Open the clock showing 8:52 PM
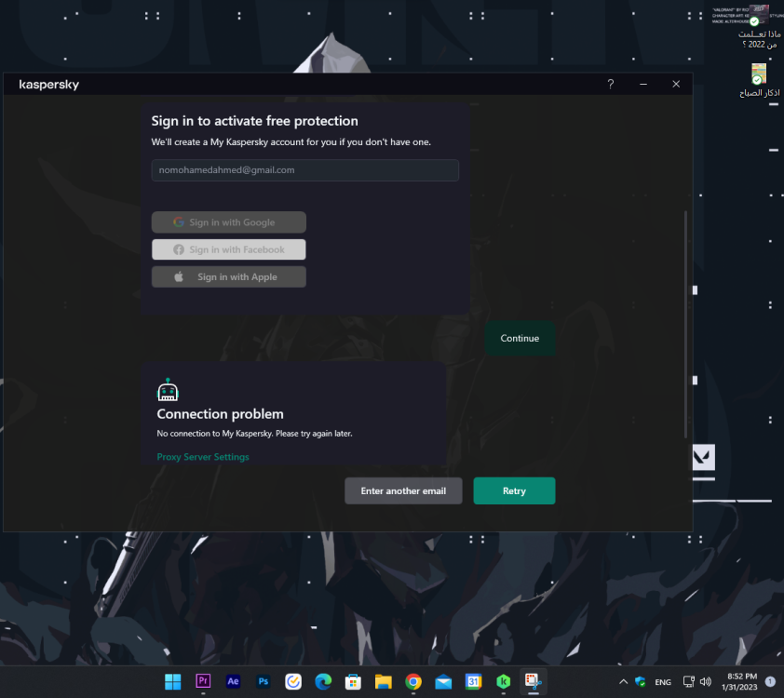The image size is (784, 698). (739, 681)
